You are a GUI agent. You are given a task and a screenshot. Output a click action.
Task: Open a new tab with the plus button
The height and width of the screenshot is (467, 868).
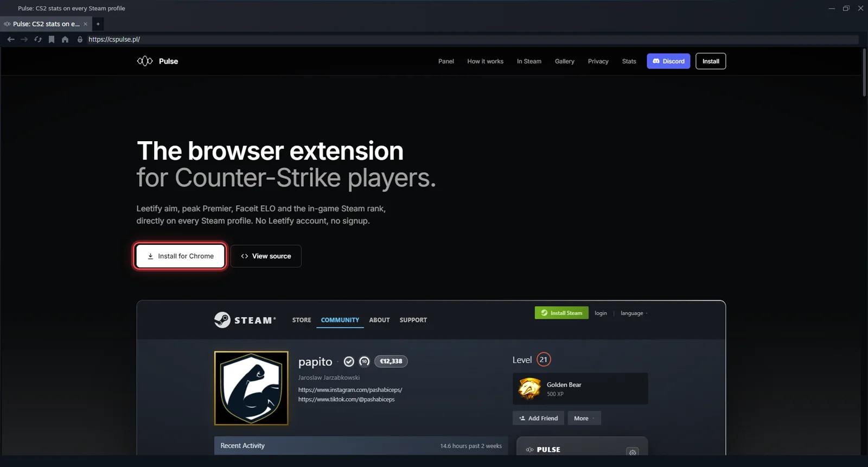tap(98, 24)
